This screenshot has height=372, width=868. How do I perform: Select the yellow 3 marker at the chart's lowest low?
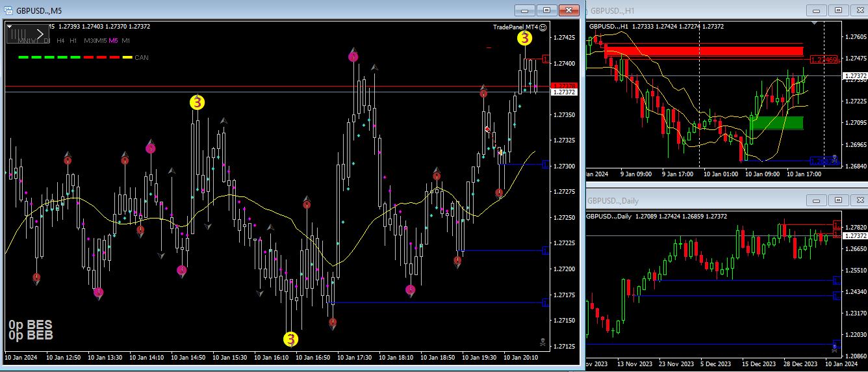tap(290, 339)
